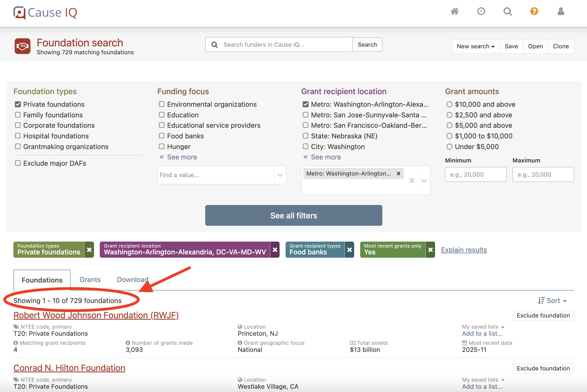Click Save in the search toolbar
Screen dimensions: 587x392
click(x=511, y=46)
